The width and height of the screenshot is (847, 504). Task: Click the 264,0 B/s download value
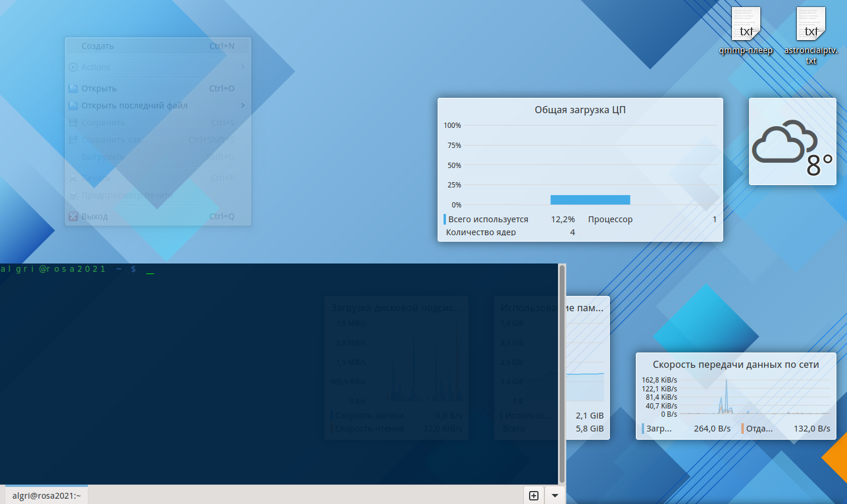click(713, 429)
